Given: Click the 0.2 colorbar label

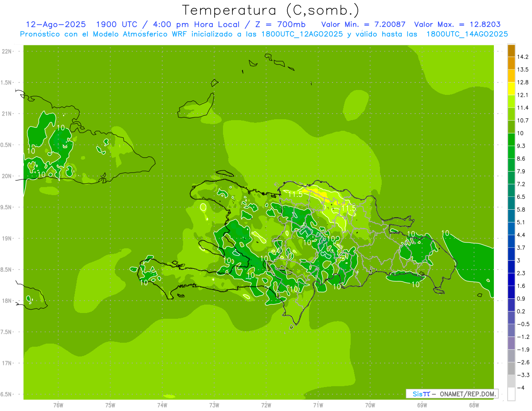Looking at the screenshot, I should point(521,311).
